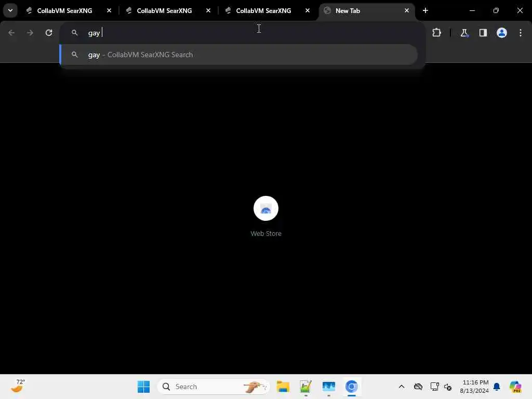The width and height of the screenshot is (532, 399).
Task: Open Chrome three-dot menu
Action: point(521,33)
